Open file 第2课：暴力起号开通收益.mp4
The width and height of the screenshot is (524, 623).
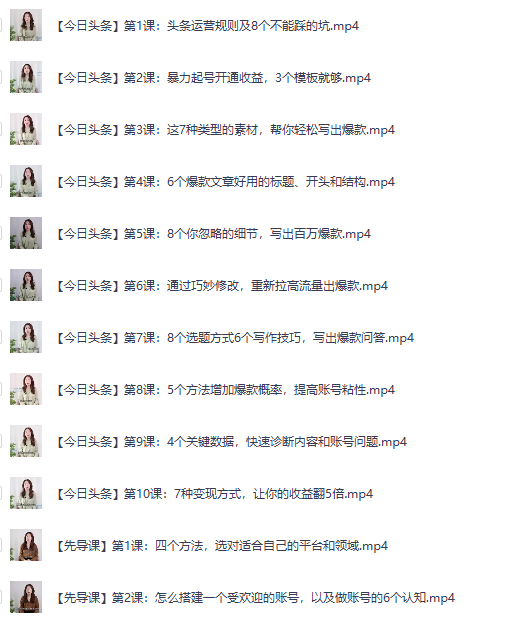point(213,78)
